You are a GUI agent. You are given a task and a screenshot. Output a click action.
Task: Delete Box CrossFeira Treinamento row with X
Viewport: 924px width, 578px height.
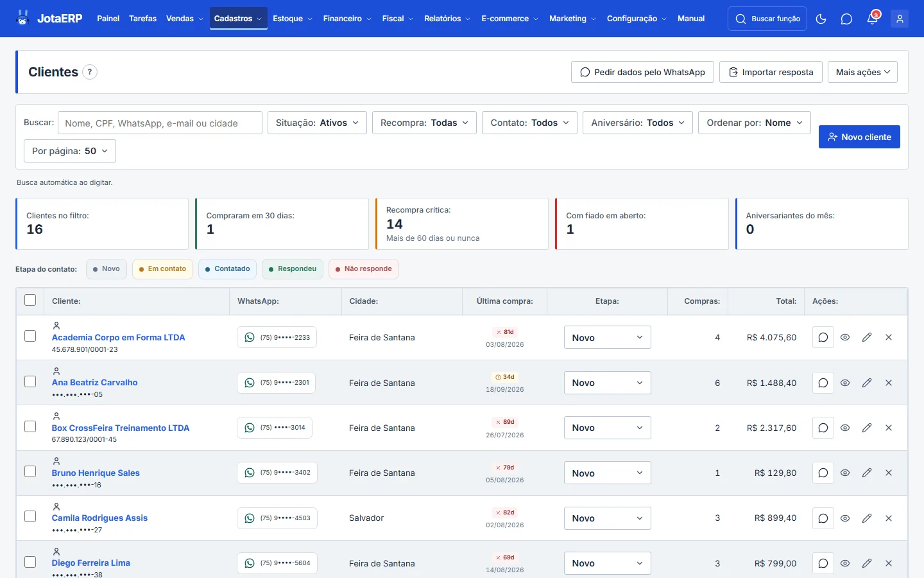(x=889, y=428)
